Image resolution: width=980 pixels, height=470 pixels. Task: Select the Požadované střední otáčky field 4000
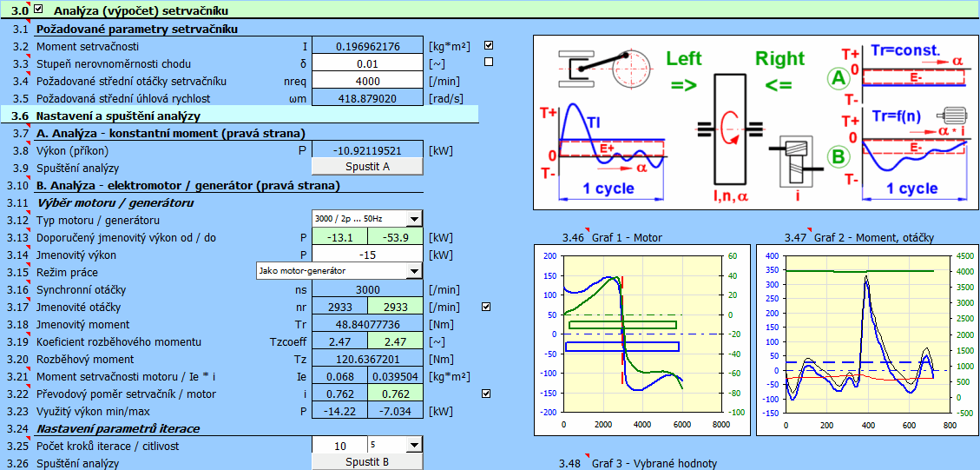[367, 81]
